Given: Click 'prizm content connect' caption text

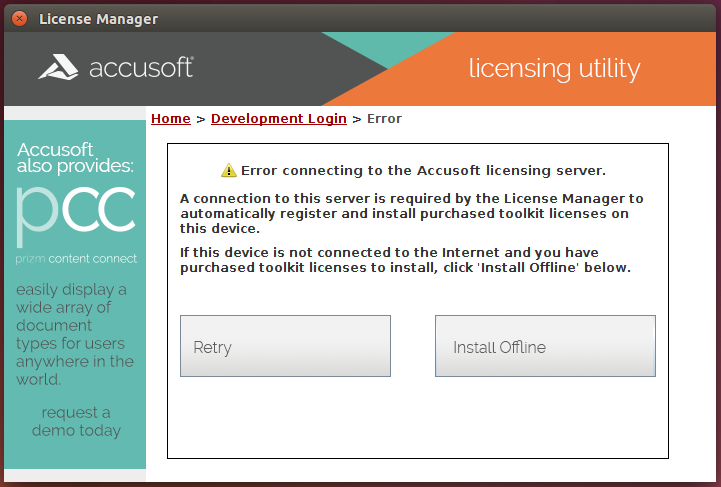Looking at the screenshot, I should pos(76,259).
